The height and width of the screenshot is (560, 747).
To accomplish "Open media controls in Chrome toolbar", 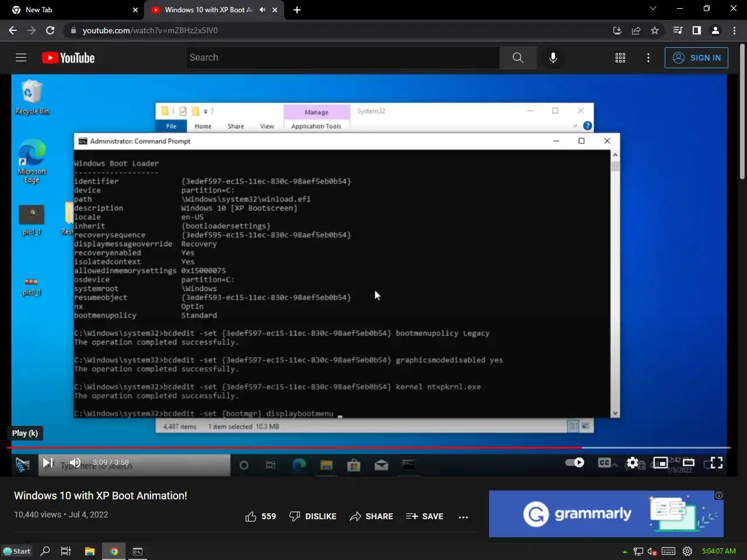I will click(678, 30).
